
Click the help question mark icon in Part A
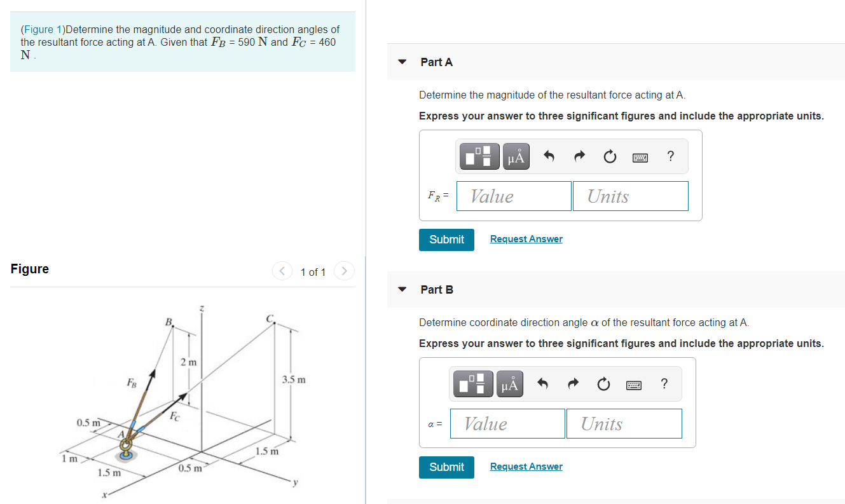click(x=670, y=156)
